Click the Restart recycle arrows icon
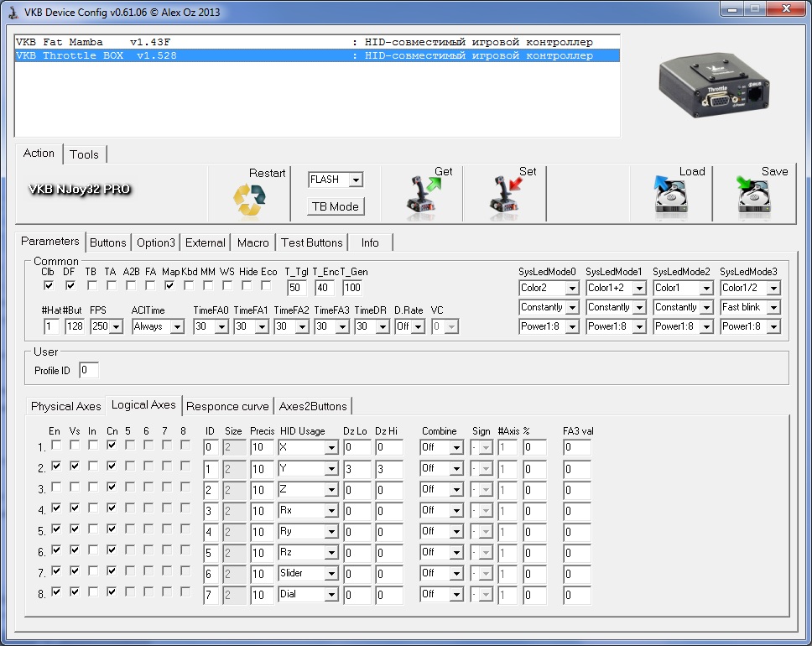 coord(250,200)
